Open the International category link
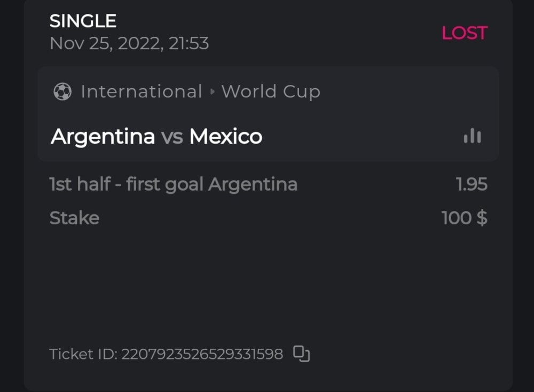 (141, 92)
